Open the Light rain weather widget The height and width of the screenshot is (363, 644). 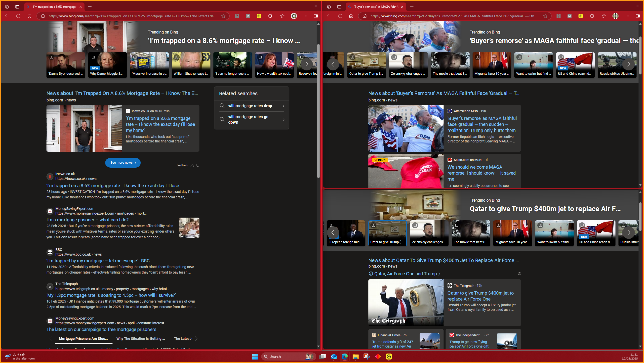pyautogui.click(x=20, y=356)
